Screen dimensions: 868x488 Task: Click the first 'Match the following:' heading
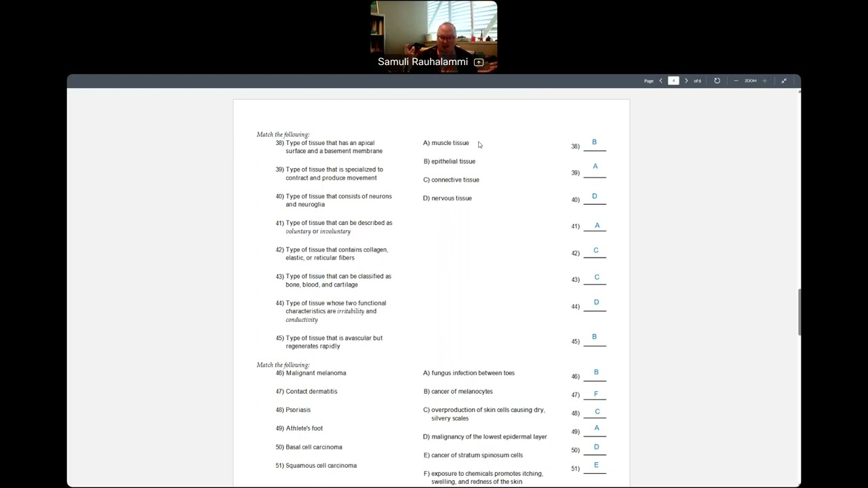283,134
